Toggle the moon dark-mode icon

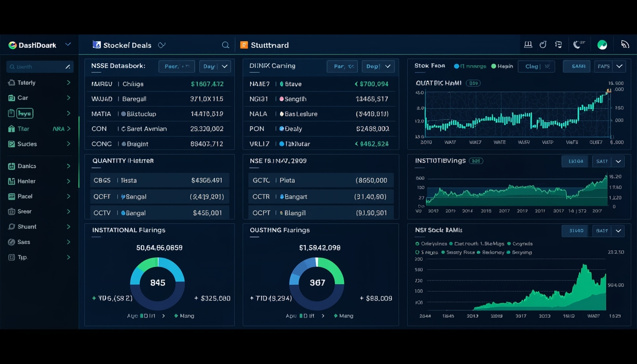click(577, 45)
